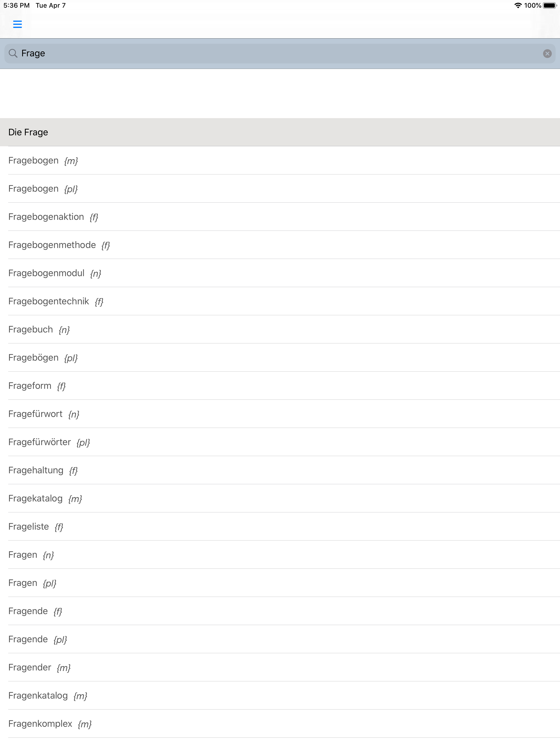Select Fragebogenmodul from the results
Viewport: 560px width, 747px height.
click(x=55, y=273)
